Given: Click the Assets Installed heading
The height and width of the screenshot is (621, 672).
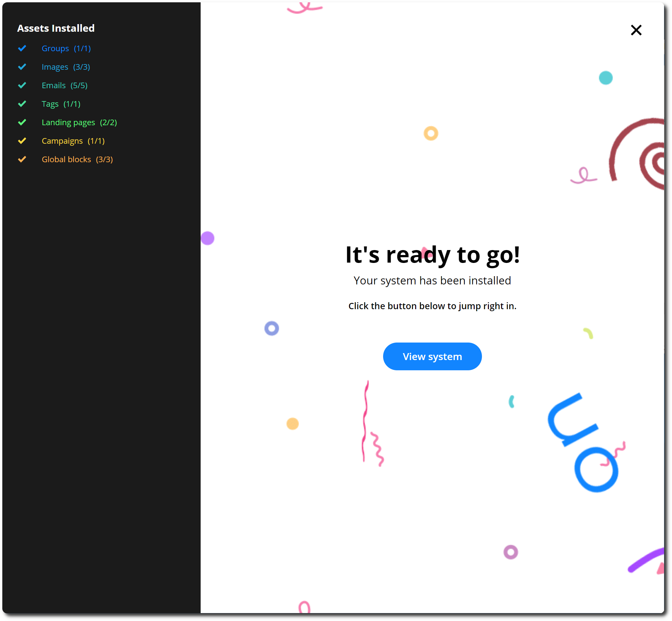Looking at the screenshot, I should pos(56,28).
